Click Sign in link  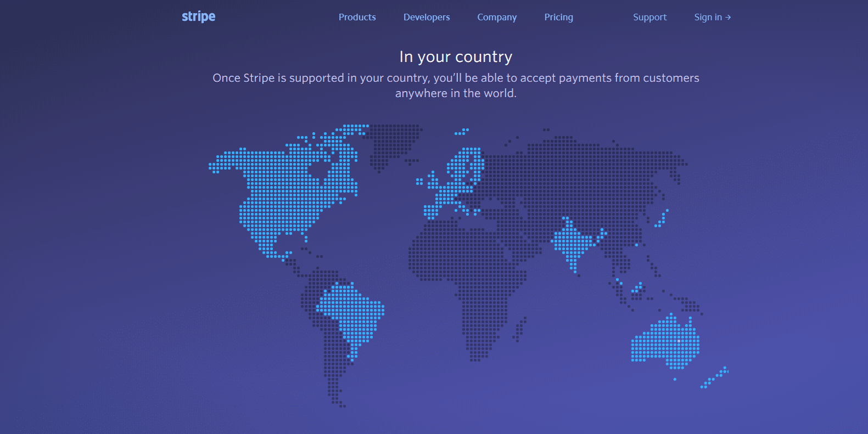click(712, 17)
